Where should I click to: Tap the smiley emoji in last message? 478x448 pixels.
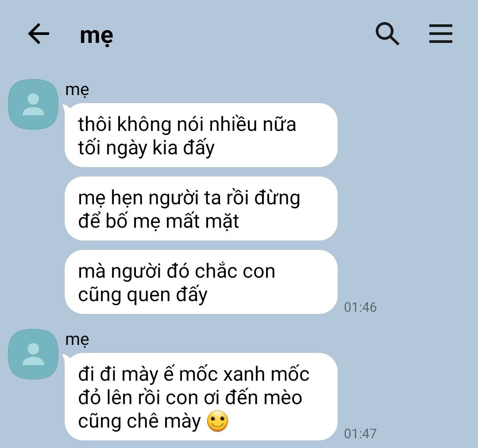coord(217,421)
